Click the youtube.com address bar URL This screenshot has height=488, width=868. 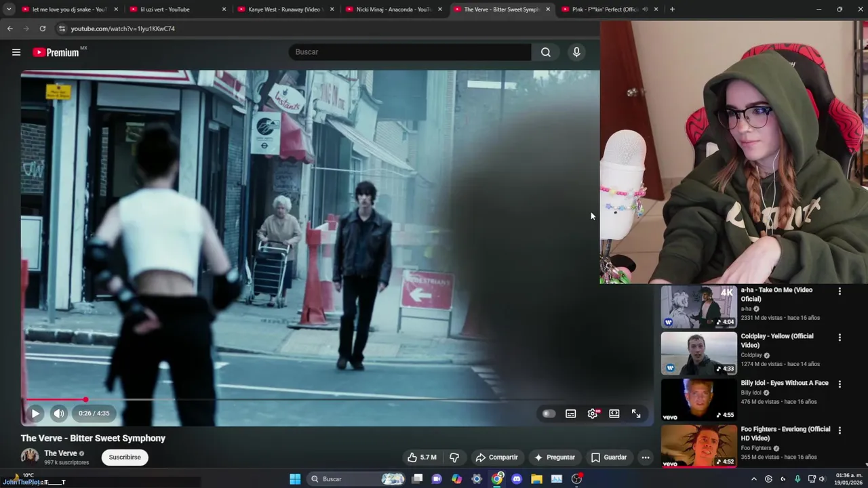(123, 28)
